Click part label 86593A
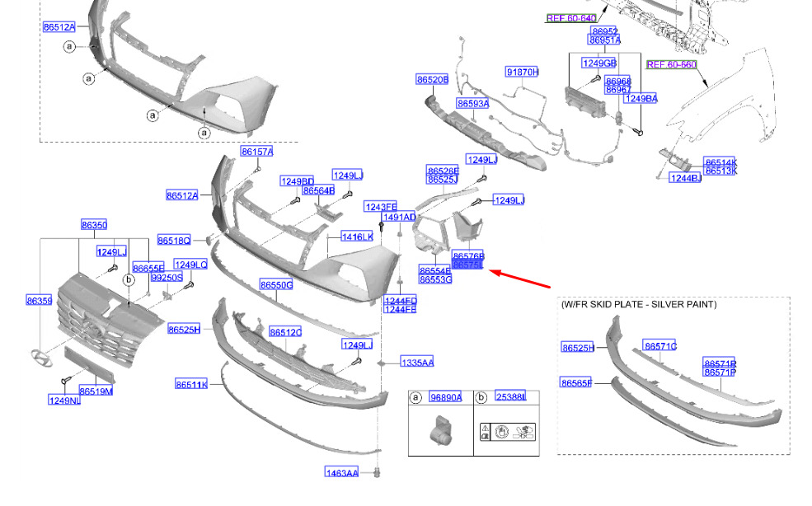 pos(473,104)
